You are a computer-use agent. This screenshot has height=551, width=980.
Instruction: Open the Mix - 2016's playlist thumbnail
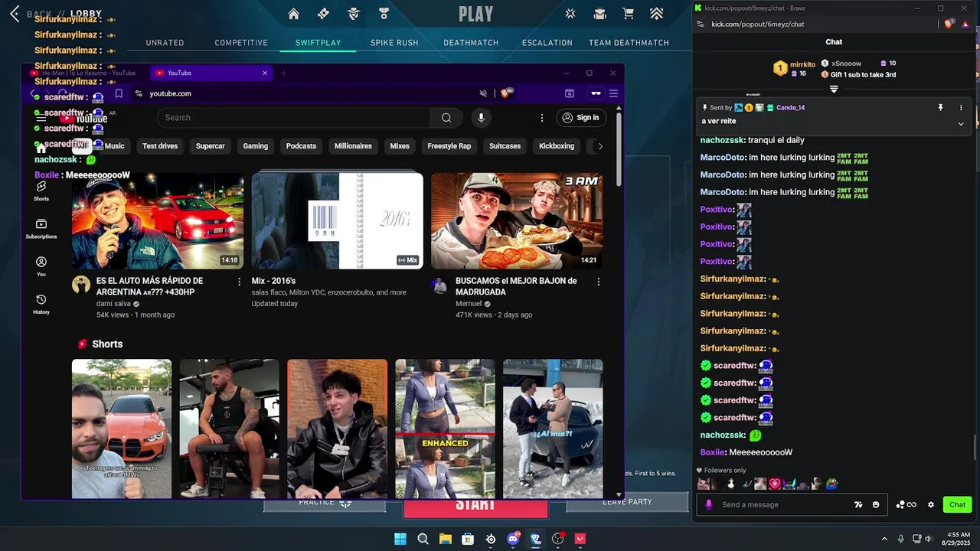[x=338, y=221]
